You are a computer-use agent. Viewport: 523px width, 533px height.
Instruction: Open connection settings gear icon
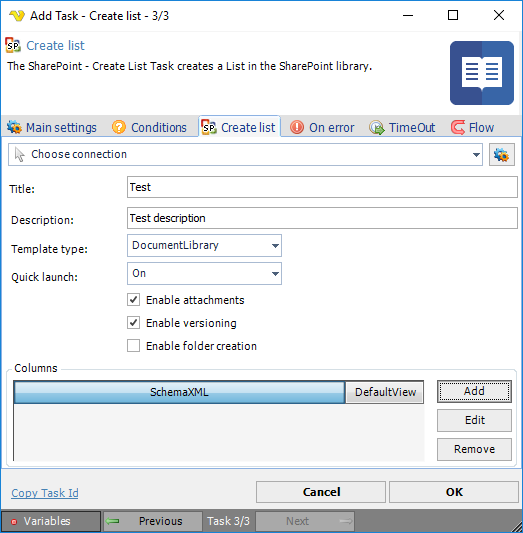click(x=502, y=155)
